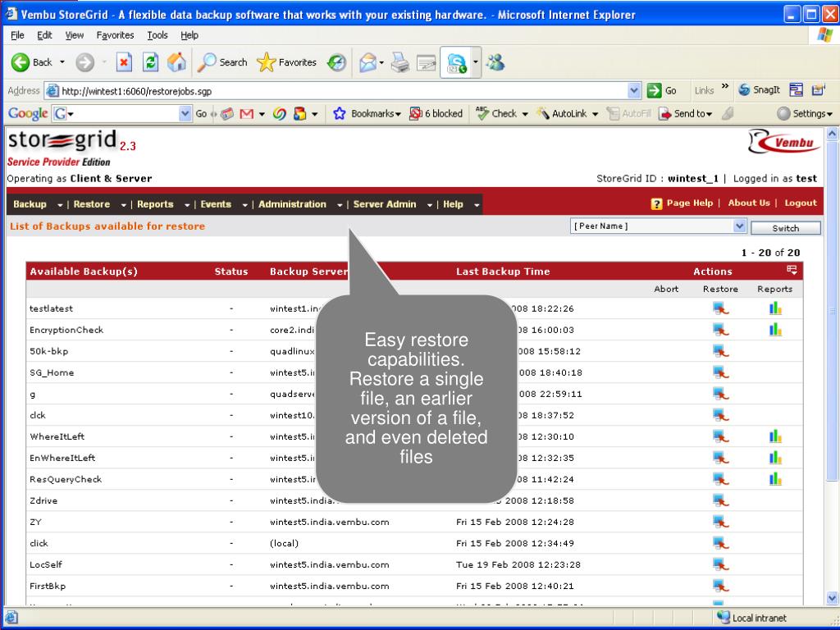Screen dimensions: 840x630
Task: Open reports chart for WhereItLeft backup
Action: [x=775, y=436]
